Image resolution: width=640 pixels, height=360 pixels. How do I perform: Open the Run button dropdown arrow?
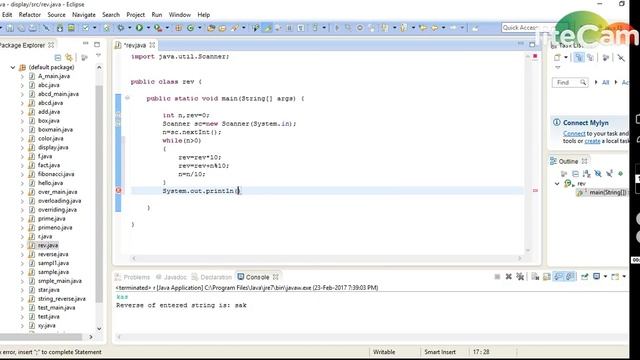click(148, 28)
